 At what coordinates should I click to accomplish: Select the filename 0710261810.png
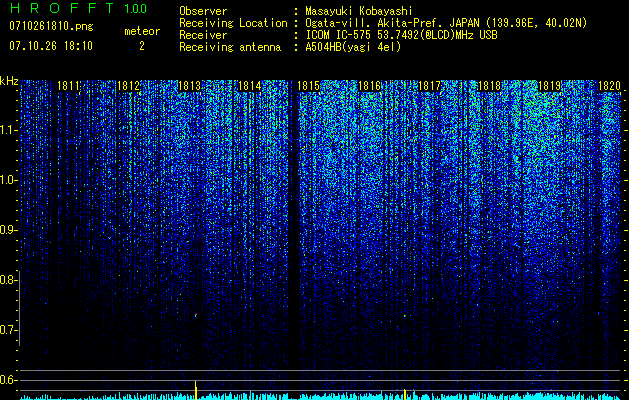[51, 27]
